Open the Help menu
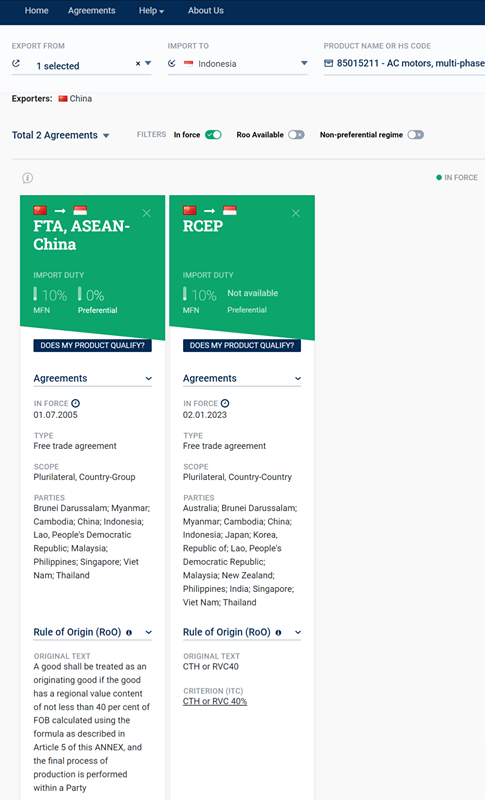 point(151,11)
